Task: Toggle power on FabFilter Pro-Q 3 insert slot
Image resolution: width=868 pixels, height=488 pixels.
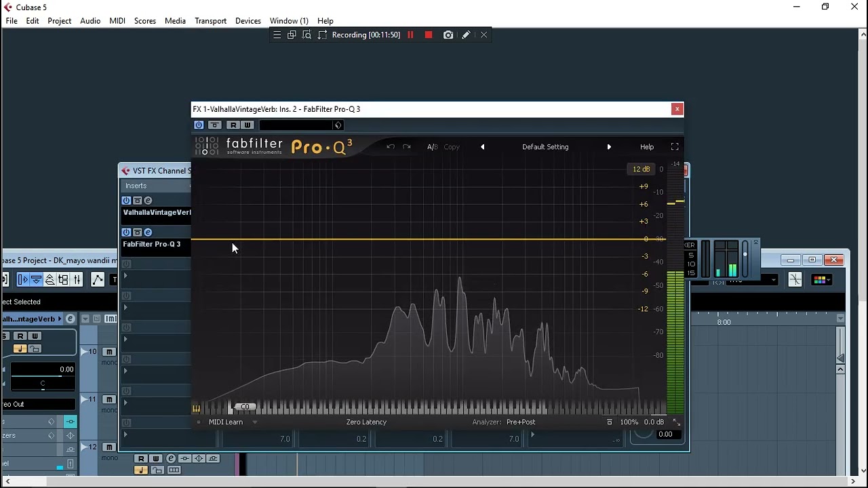Action: (126, 232)
